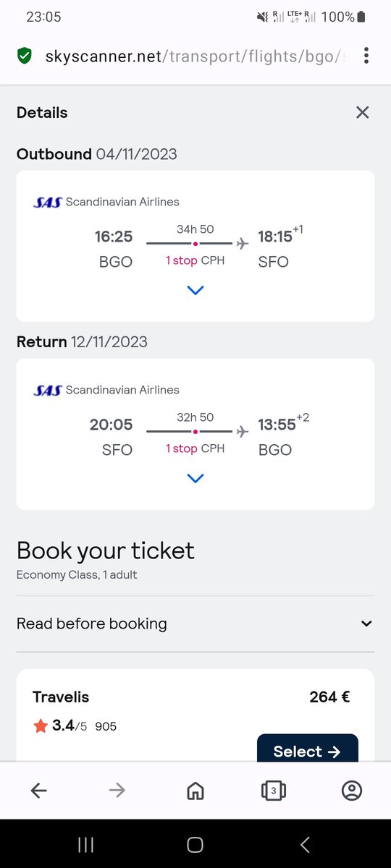Open the tab switcher showing 3 tabs

tap(274, 791)
